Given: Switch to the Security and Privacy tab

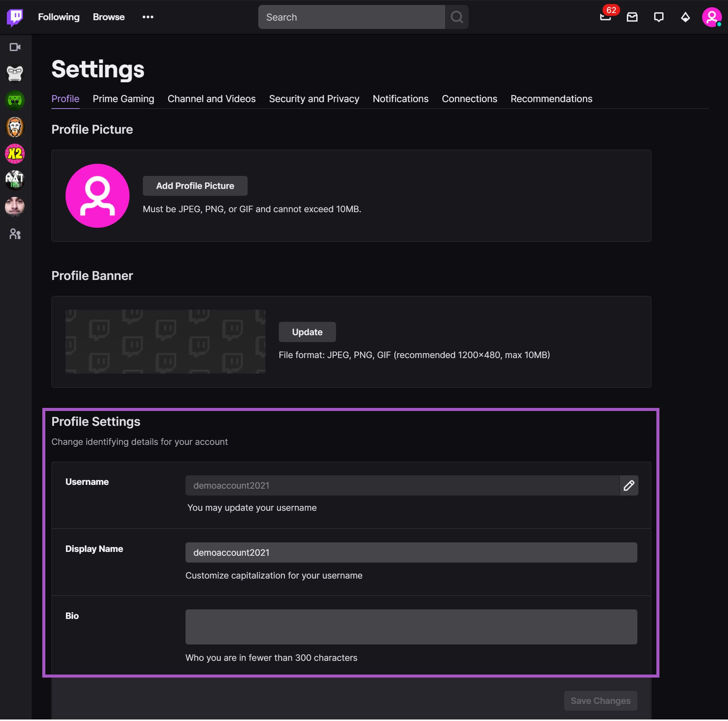Looking at the screenshot, I should [x=314, y=99].
